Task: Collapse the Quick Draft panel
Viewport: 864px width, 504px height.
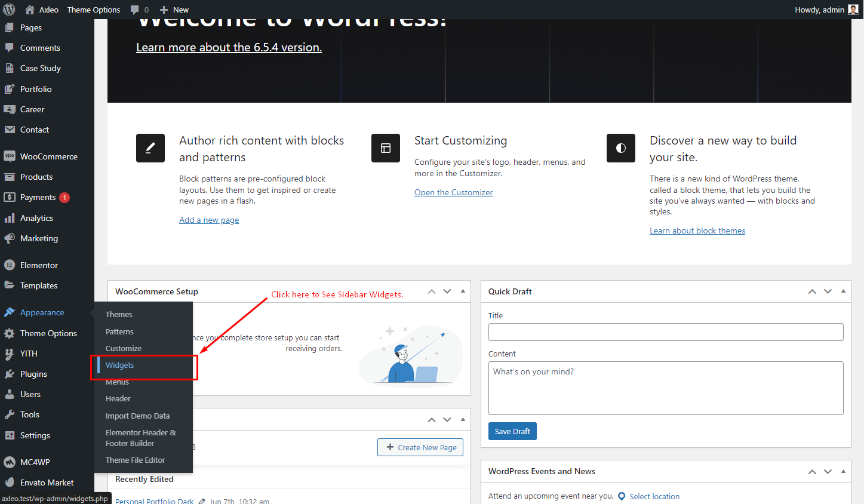Action: [x=843, y=291]
